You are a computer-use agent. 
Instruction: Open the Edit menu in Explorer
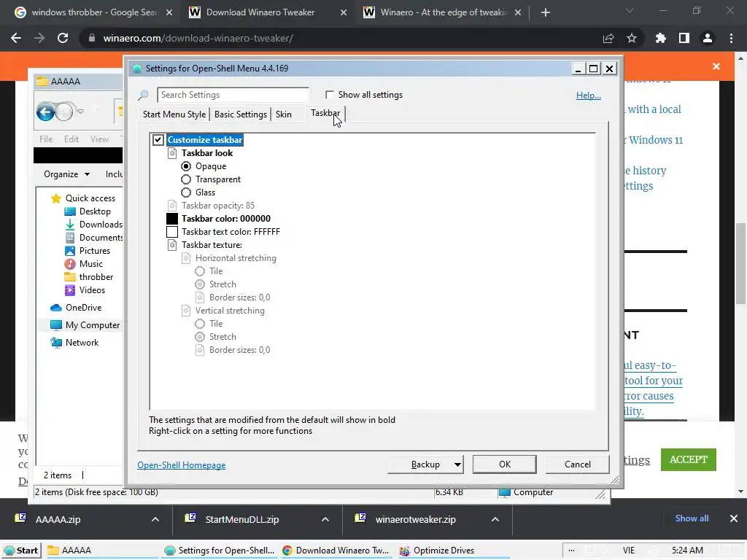71,139
